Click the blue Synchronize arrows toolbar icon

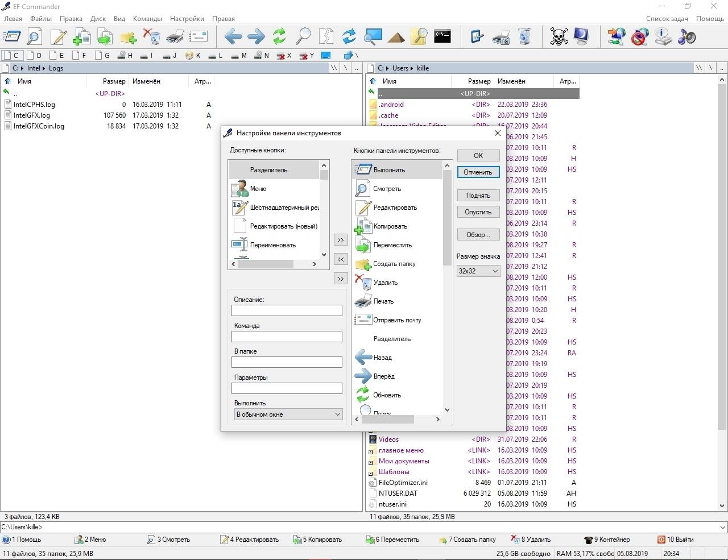tap(349, 37)
